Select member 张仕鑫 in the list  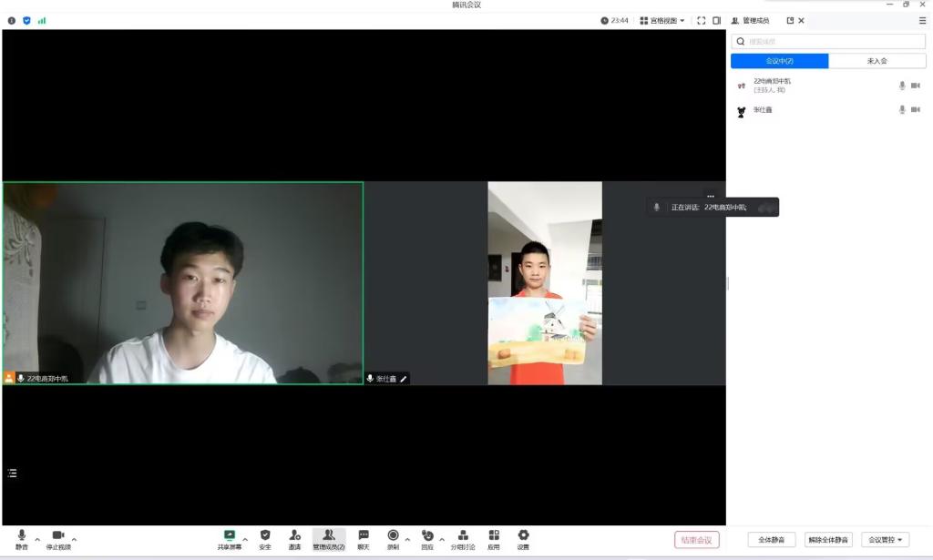[x=828, y=110]
